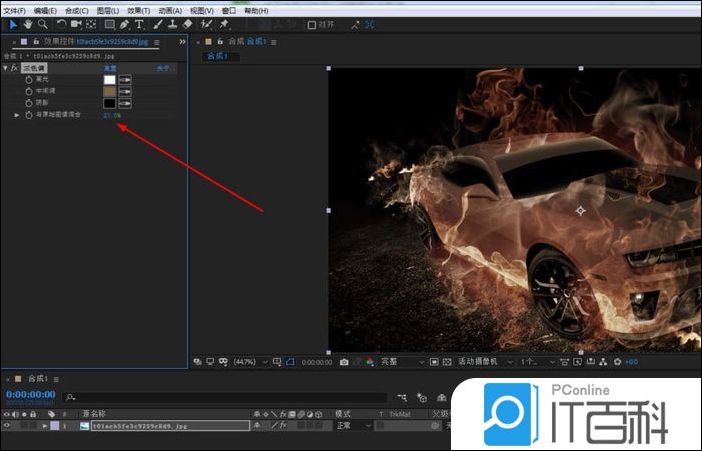Click the white 高光 color swatch
This screenshot has height=451, width=702.
point(110,79)
